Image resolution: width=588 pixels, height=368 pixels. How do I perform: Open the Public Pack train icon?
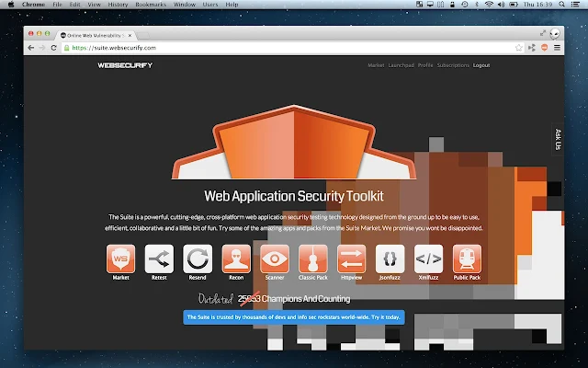(x=467, y=259)
